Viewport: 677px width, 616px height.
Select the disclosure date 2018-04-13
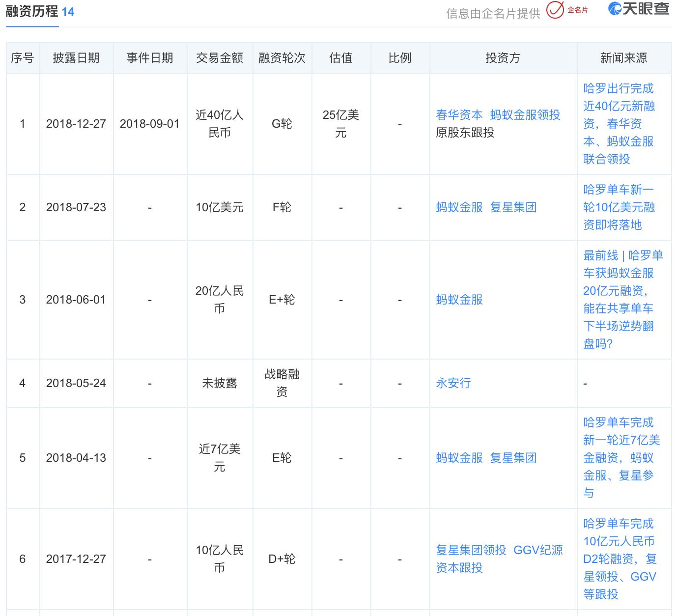point(76,458)
